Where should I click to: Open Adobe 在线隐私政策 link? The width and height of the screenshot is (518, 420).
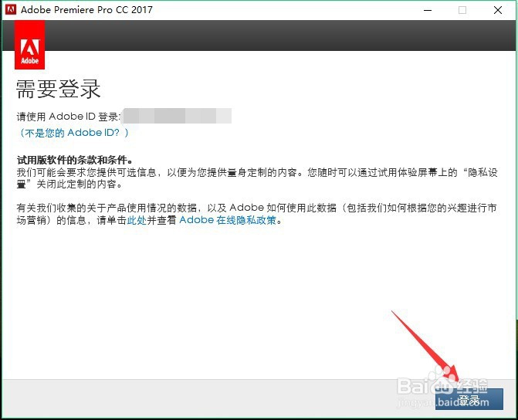tap(228, 220)
